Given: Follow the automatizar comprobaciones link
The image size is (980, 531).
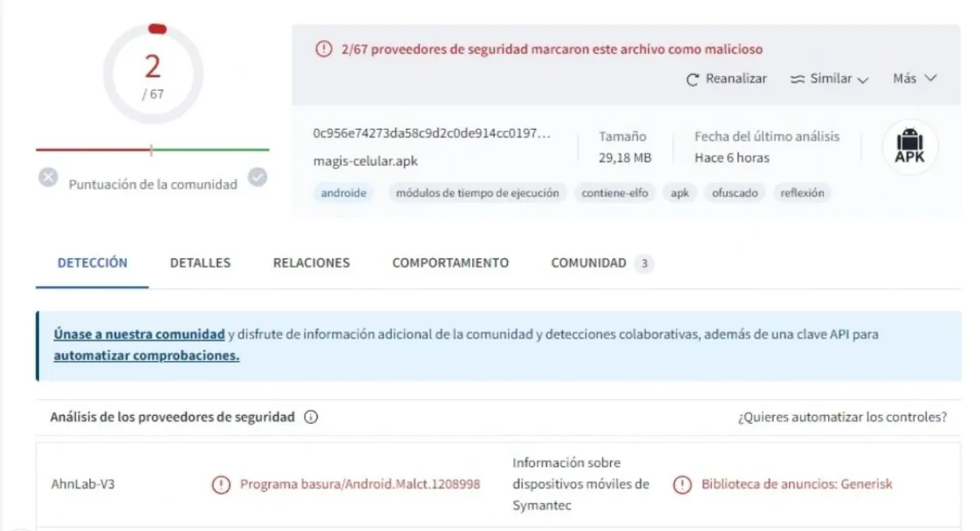Looking at the screenshot, I should point(146,356).
